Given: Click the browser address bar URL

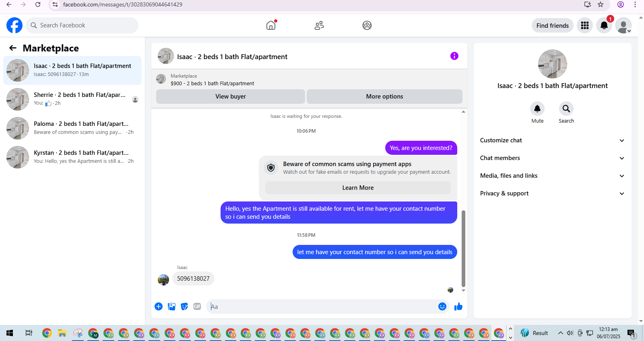Looking at the screenshot, I should (x=123, y=4).
